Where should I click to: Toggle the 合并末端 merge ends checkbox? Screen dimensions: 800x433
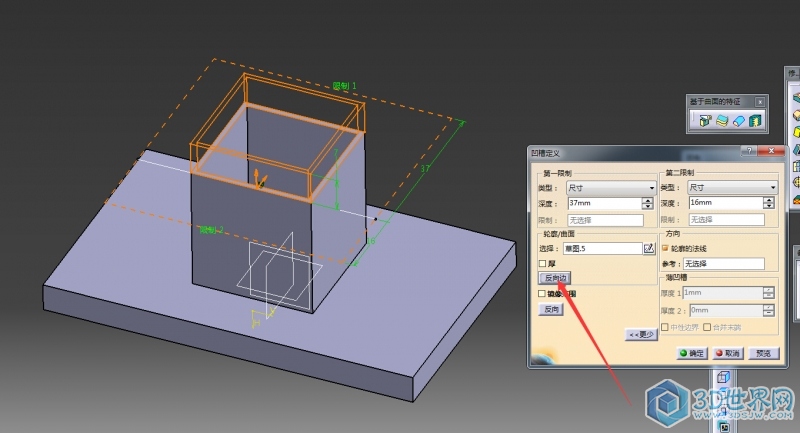[707, 327]
